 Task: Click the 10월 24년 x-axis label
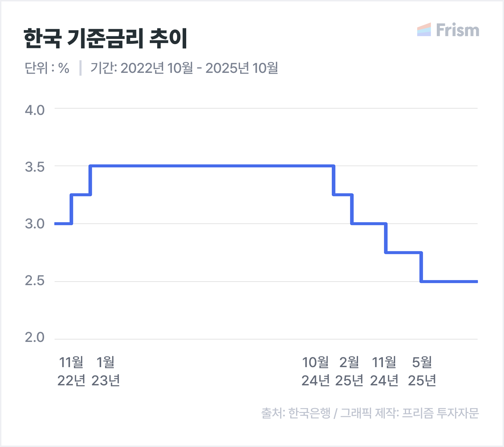pyautogui.click(x=316, y=371)
